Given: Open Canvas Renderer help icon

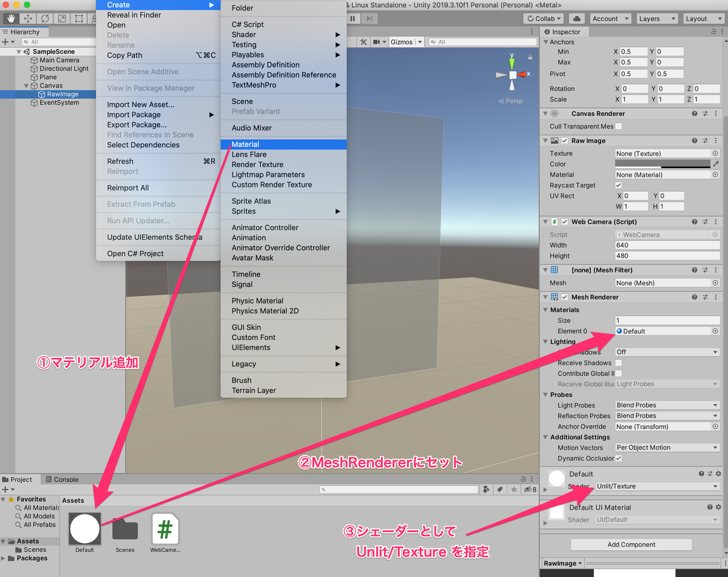Looking at the screenshot, I should point(695,114).
